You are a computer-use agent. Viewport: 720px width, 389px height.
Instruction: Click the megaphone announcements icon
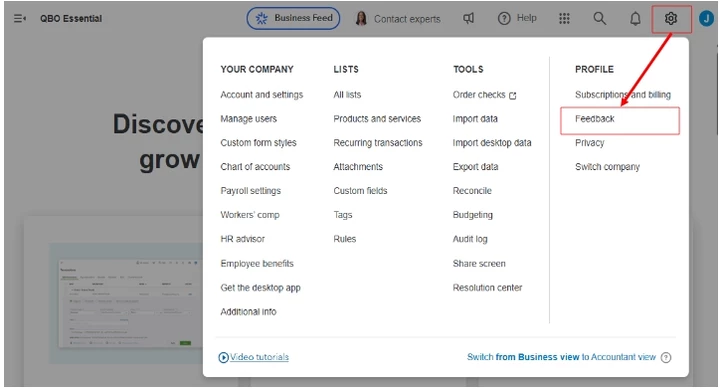pos(468,18)
